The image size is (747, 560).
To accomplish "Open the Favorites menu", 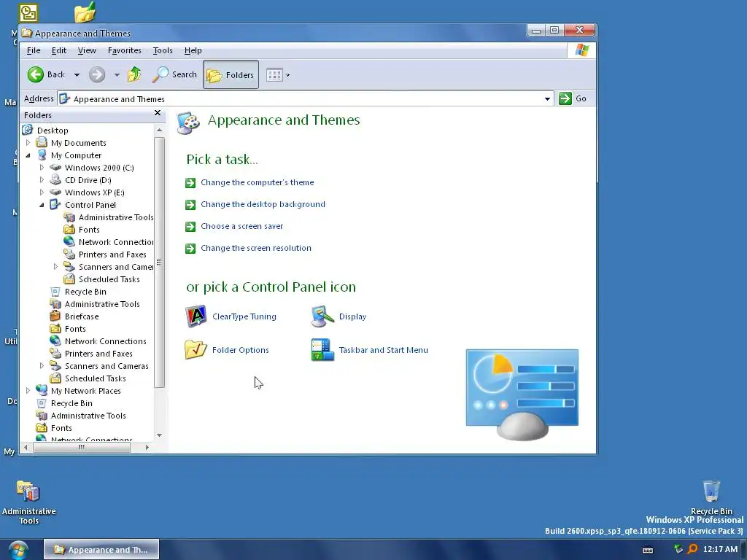I will click(x=124, y=50).
